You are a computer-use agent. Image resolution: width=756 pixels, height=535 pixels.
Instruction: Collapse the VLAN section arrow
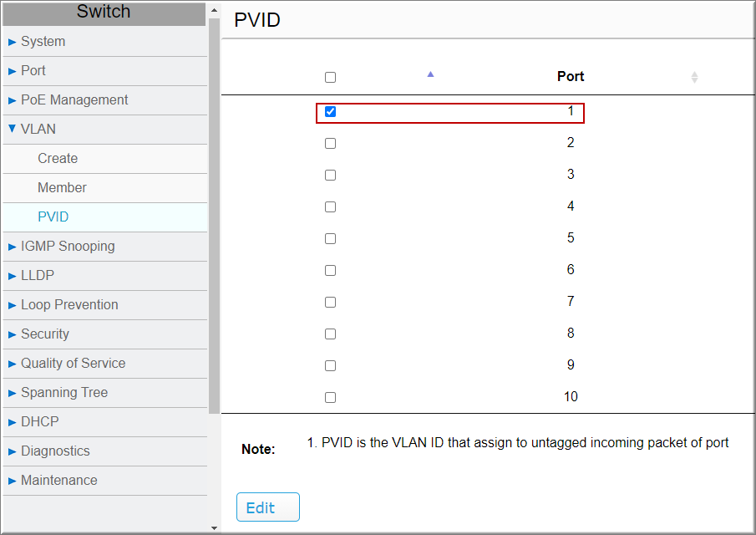[12, 129]
